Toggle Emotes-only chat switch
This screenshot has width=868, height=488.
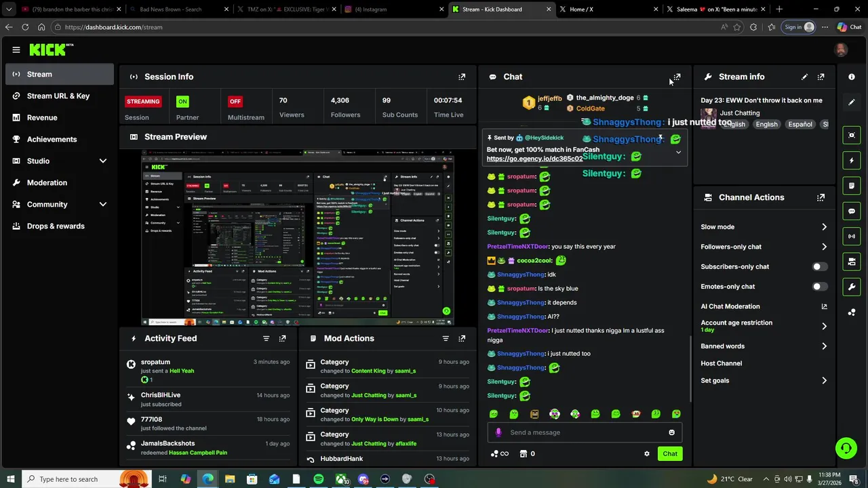pyautogui.click(x=820, y=287)
